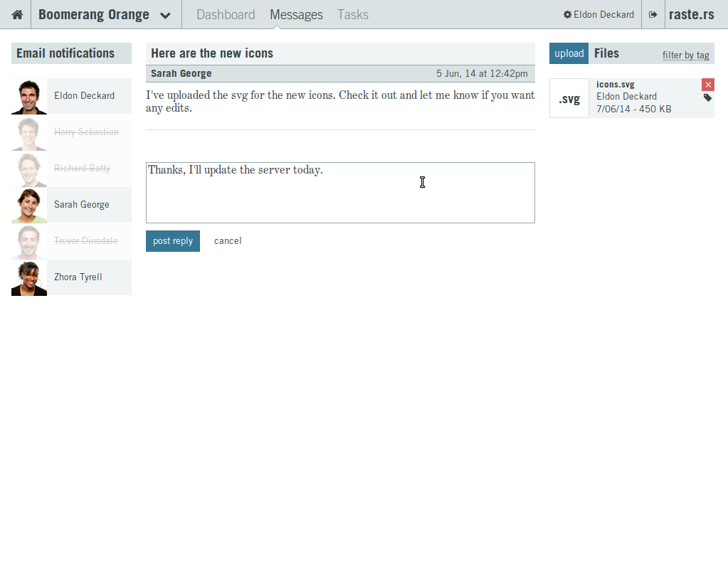Click the upload files button
728x569 pixels.
(x=569, y=53)
